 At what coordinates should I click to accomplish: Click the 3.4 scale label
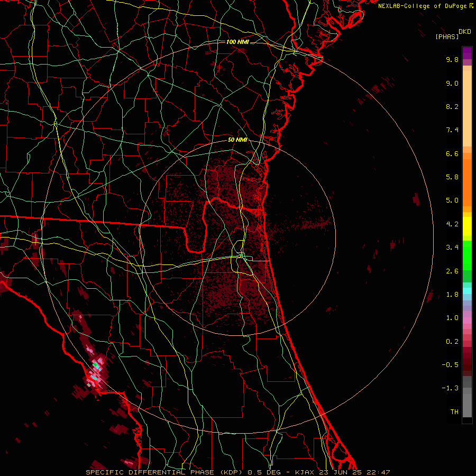tap(452, 248)
